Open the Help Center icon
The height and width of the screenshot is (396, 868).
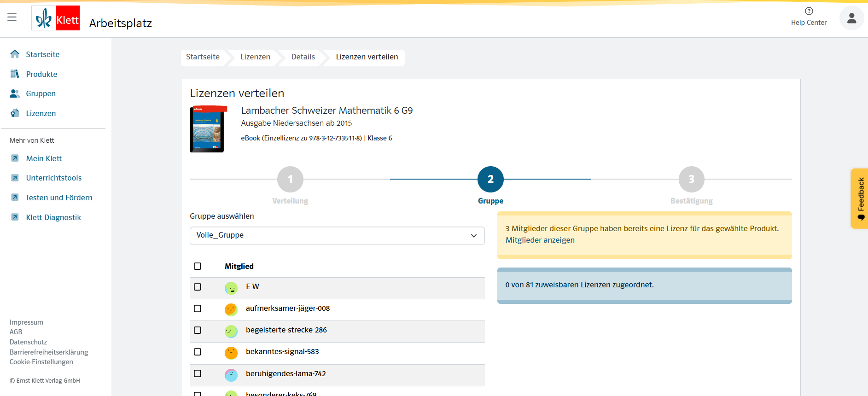tap(809, 12)
